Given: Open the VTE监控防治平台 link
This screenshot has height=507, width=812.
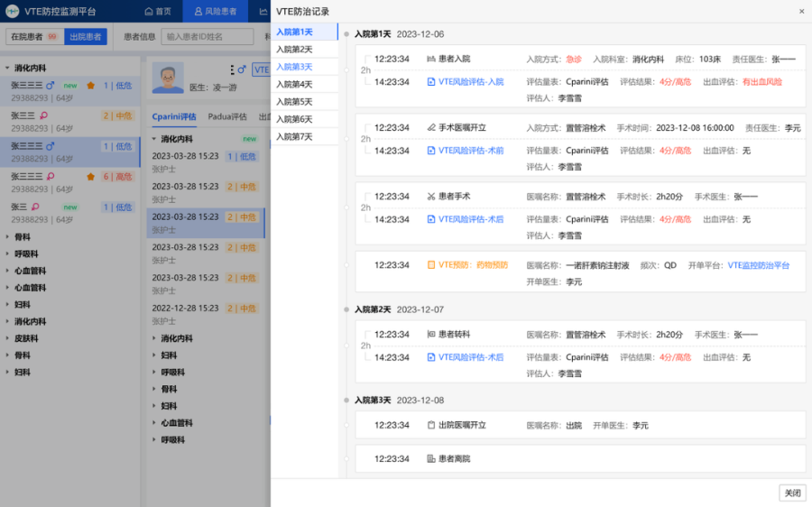Looking at the screenshot, I should point(758,266).
